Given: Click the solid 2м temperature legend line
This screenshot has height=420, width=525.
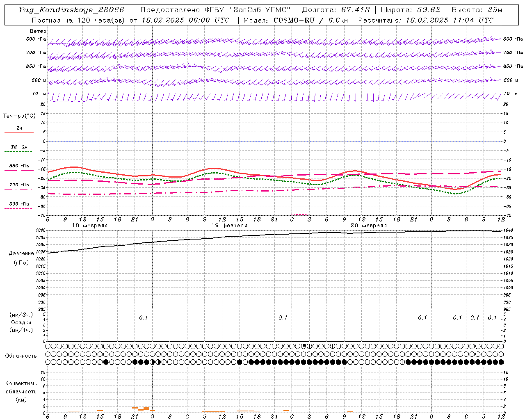Looking at the screenshot, I should 19,132.
